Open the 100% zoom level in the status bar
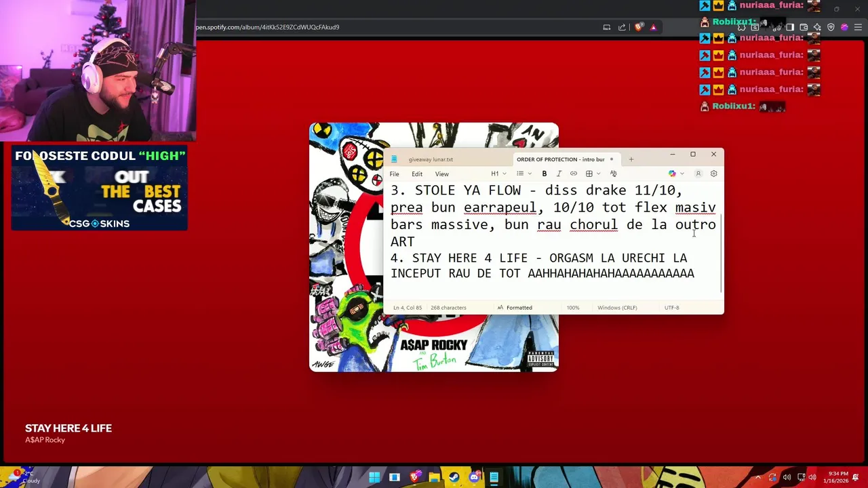This screenshot has height=488, width=868. 573,308
